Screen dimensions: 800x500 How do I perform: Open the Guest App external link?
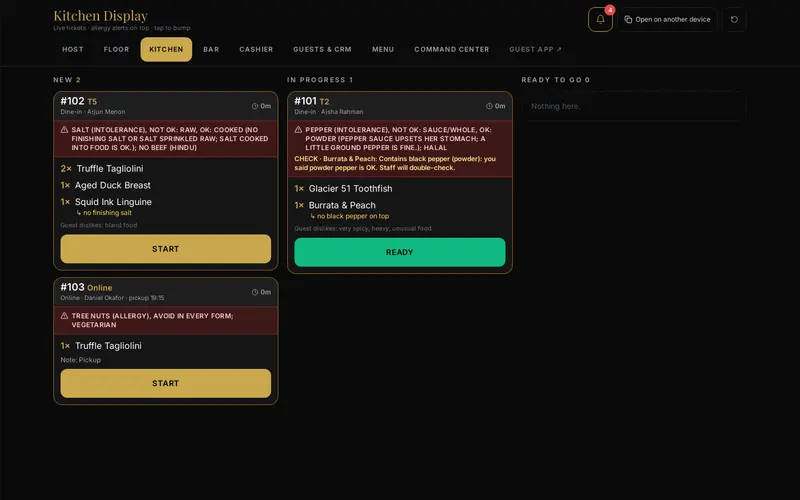[x=535, y=49]
